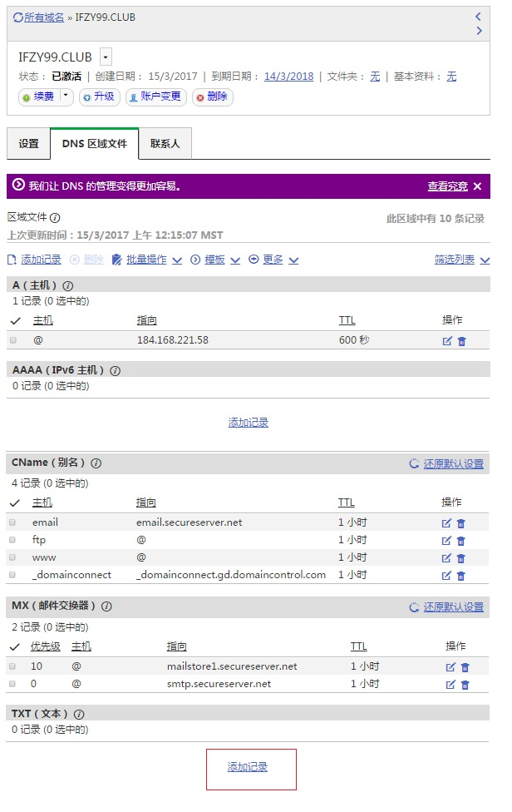Click info icon next to AAAA (IPv6 主机)
This screenshot has width=512, height=812.
[x=116, y=370]
